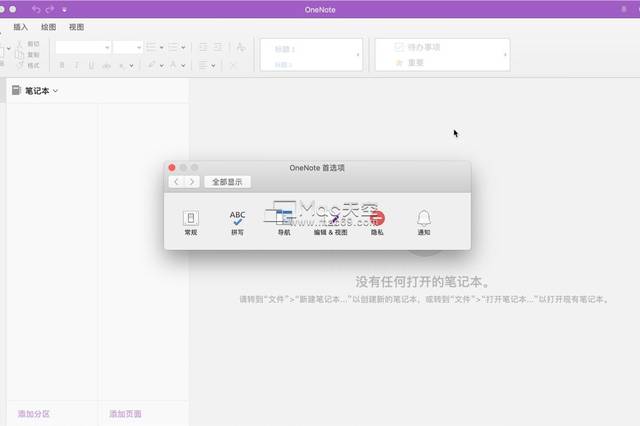
Task: Click the text highlight color icon
Action: 151,65
